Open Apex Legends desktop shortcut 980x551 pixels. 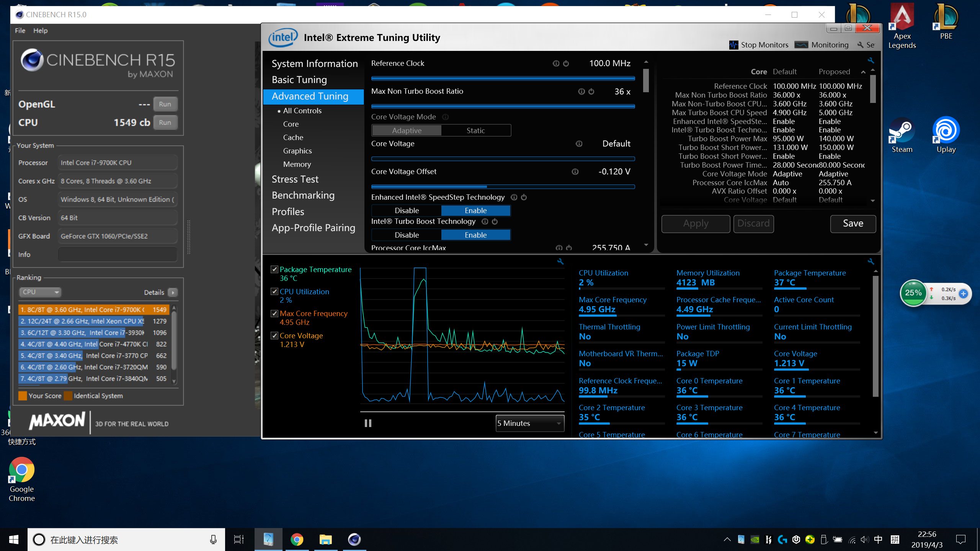tap(902, 26)
